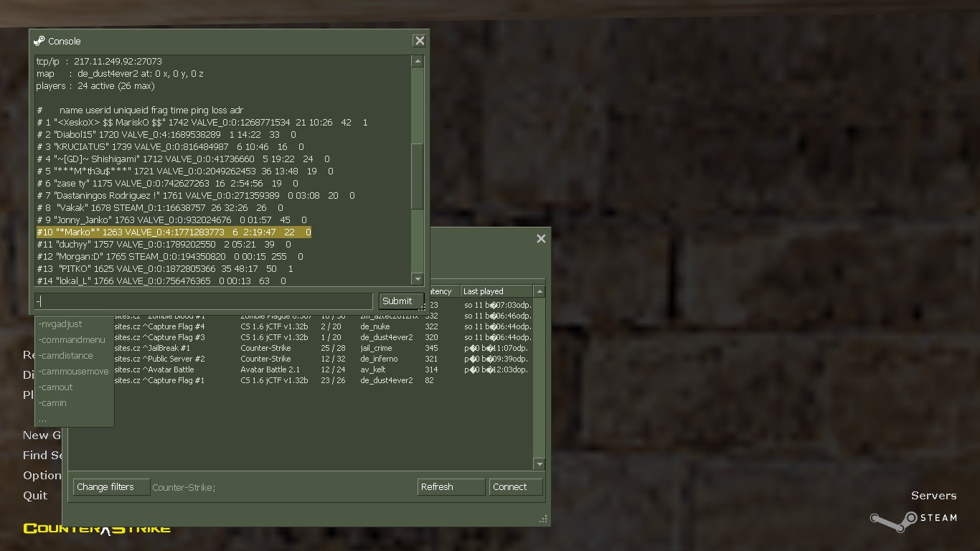Click the console command input field
This screenshot has height=551, width=980.
[x=204, y=301]
